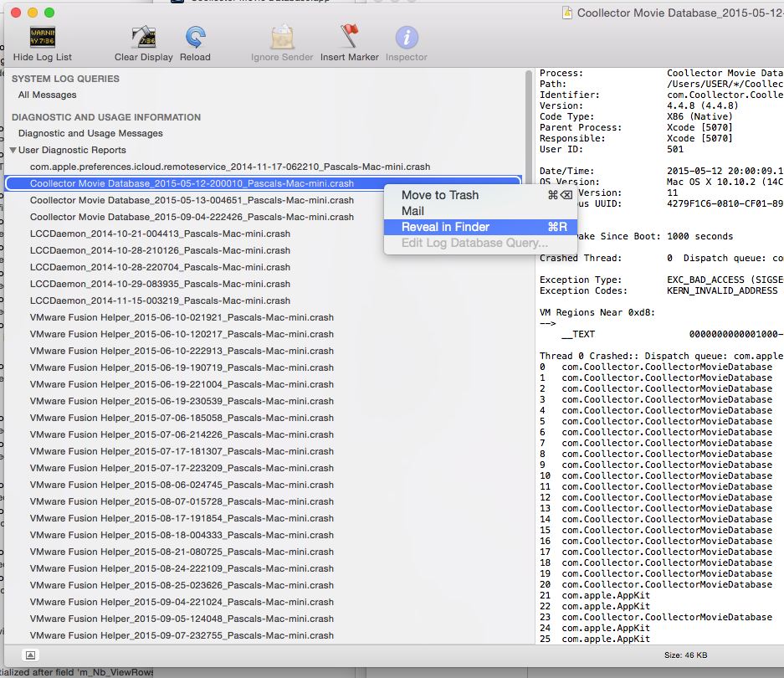
Task: Click the Clear Display toolbar icon
Action: coord(144,38)
